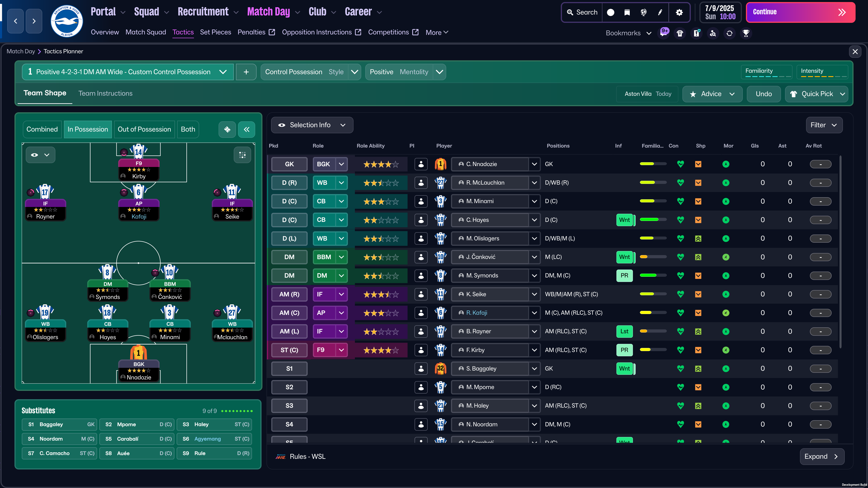Screen dimensions: 868x488
Task: Collapse pitch panel with double-left arrows
Action: [246, 129]
